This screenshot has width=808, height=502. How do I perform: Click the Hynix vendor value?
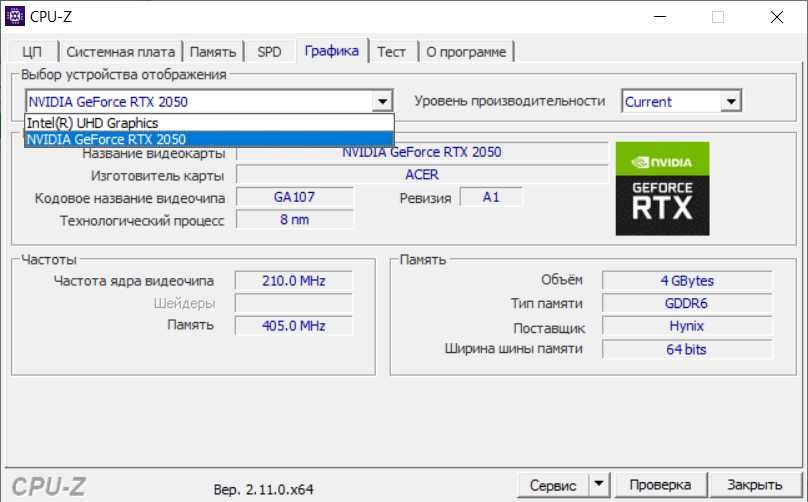[687, 326]
